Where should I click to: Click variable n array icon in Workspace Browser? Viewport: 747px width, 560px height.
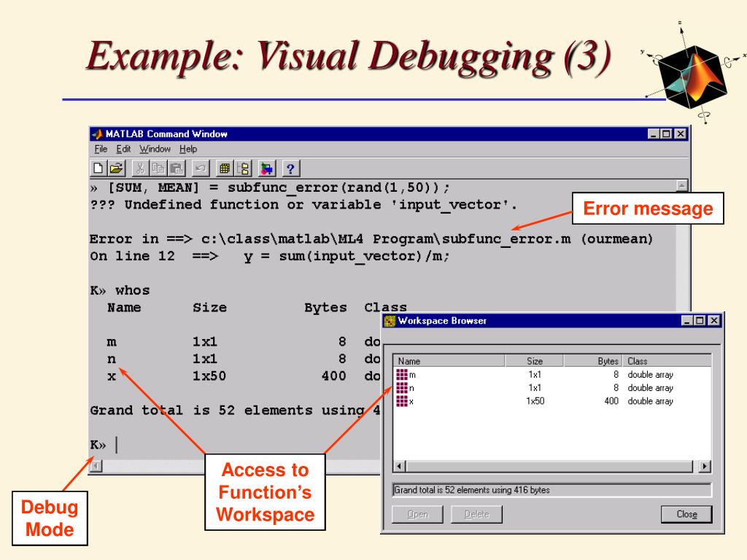pos(402,388)
